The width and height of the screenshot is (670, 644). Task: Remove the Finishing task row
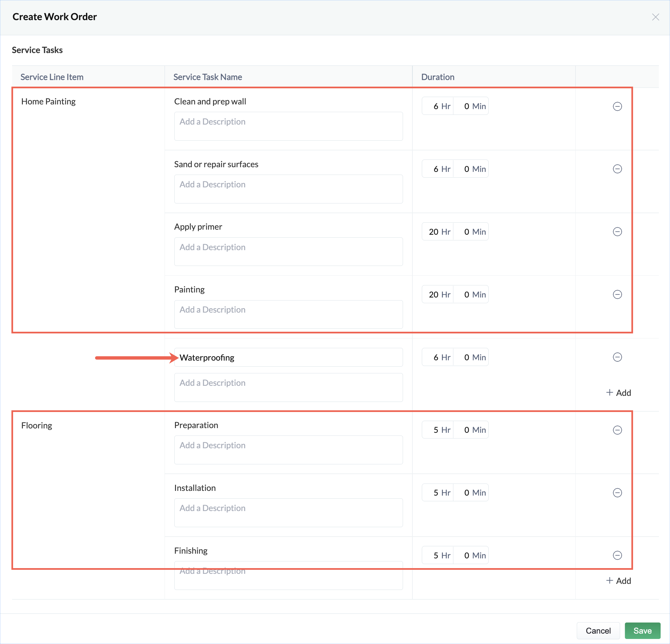point(617,555)
